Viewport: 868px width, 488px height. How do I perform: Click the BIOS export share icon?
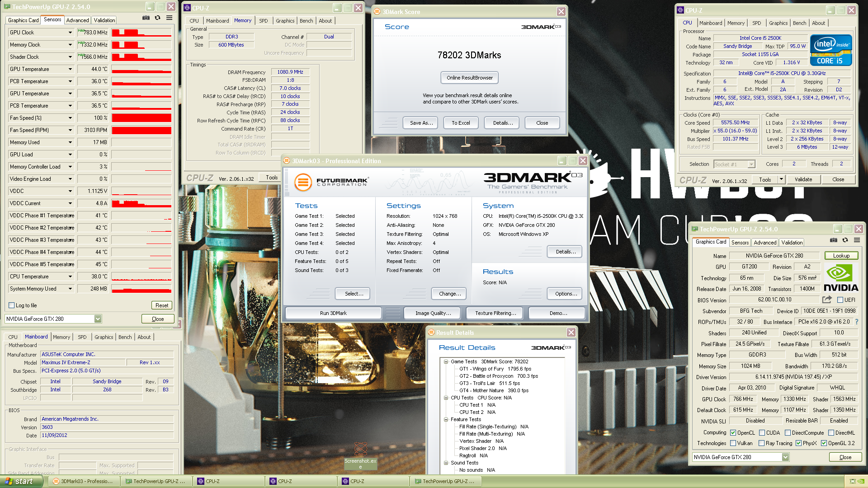[827, 300]
